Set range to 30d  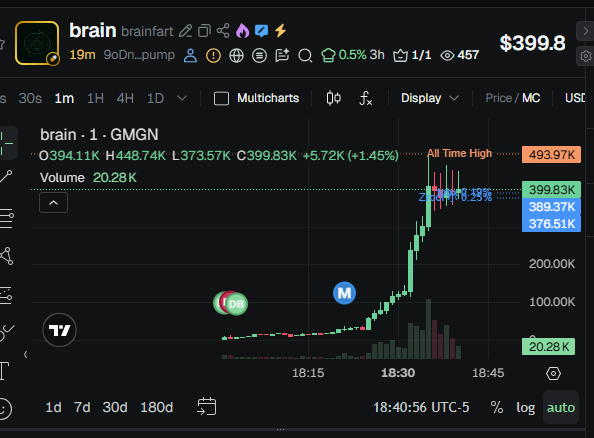(115, 407)
